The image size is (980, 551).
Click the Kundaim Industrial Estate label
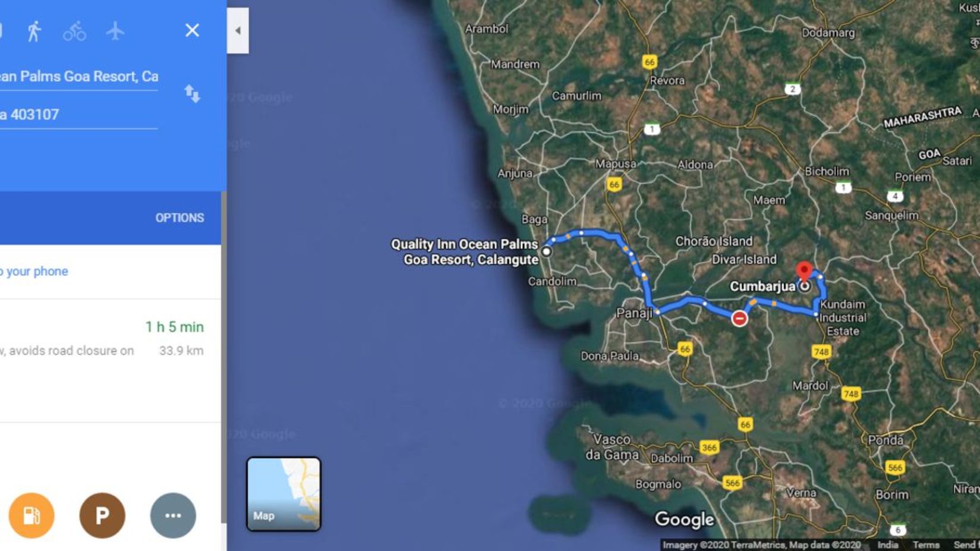coord(843,317)
